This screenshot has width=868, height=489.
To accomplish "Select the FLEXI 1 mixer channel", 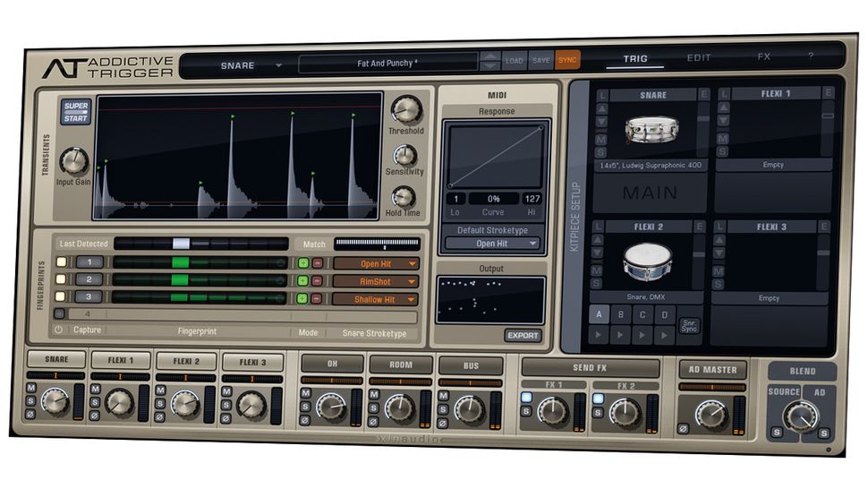I will pyautogui.click(x=120, y=360).
